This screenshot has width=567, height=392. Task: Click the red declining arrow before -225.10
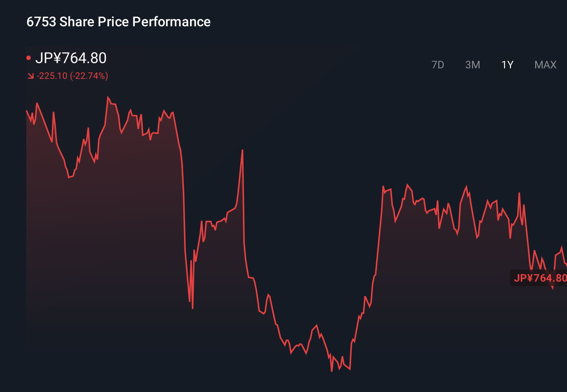coord(30,76)
